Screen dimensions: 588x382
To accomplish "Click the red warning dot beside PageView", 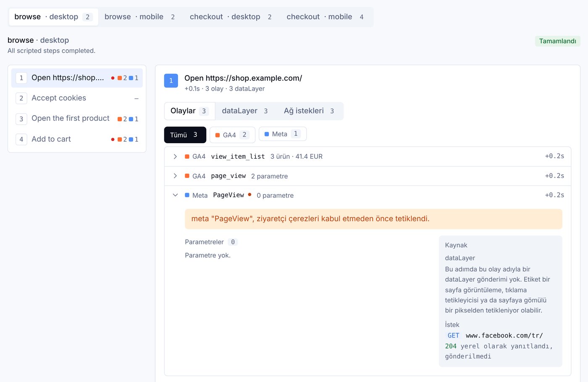I will (249, 195).
